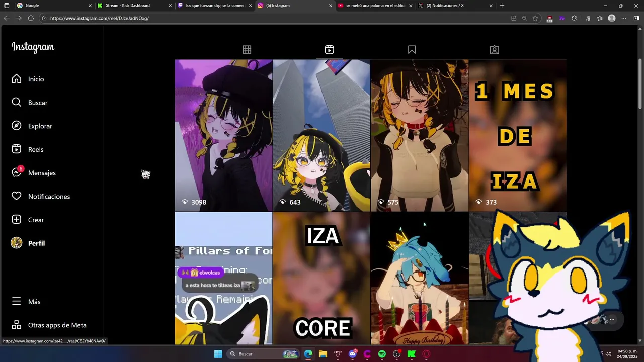The height and width of the screenshot is (362, 644).
Task: Open the tab actions menu icon
Action: click(7, 6)
